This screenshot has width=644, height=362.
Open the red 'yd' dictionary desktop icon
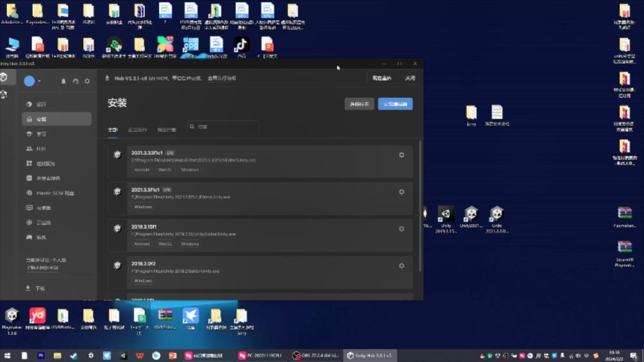coord(37,319)
